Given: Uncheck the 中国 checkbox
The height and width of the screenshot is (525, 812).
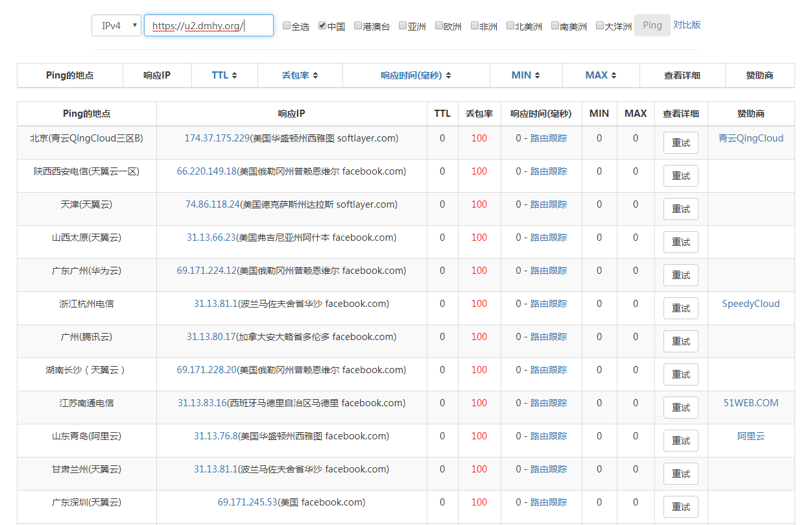Looking at the screenshot, I should (322, 25).
